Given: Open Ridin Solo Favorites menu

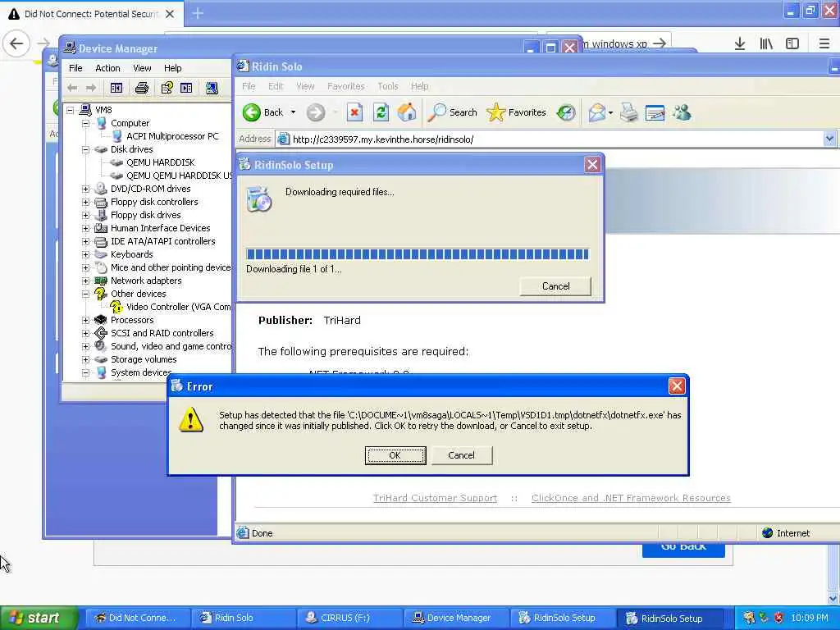Looking at the screenshot, I should [x=345, y=86].
